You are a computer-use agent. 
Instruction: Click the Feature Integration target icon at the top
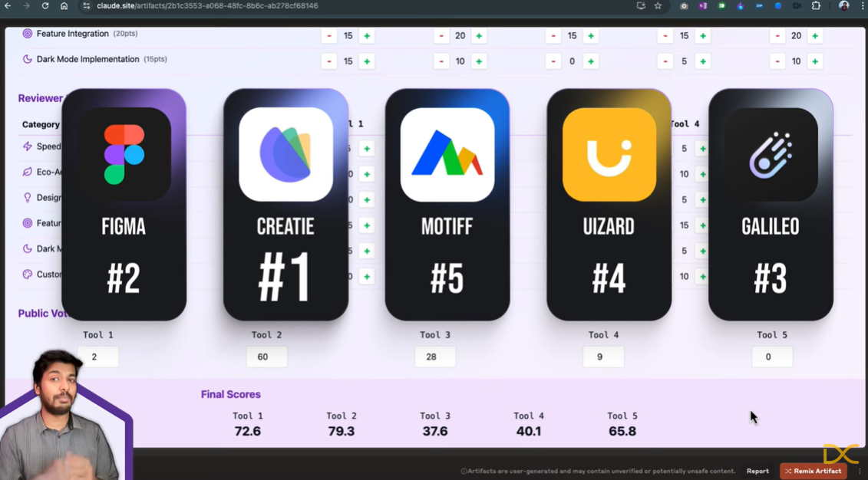click(27, 34)
